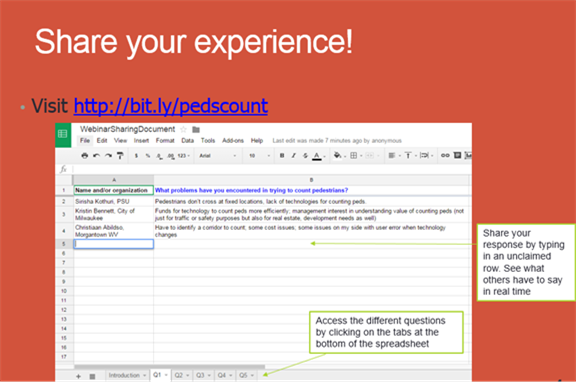
Task: Add a new sheet with plus icon
Action: [x=78, y=376]
